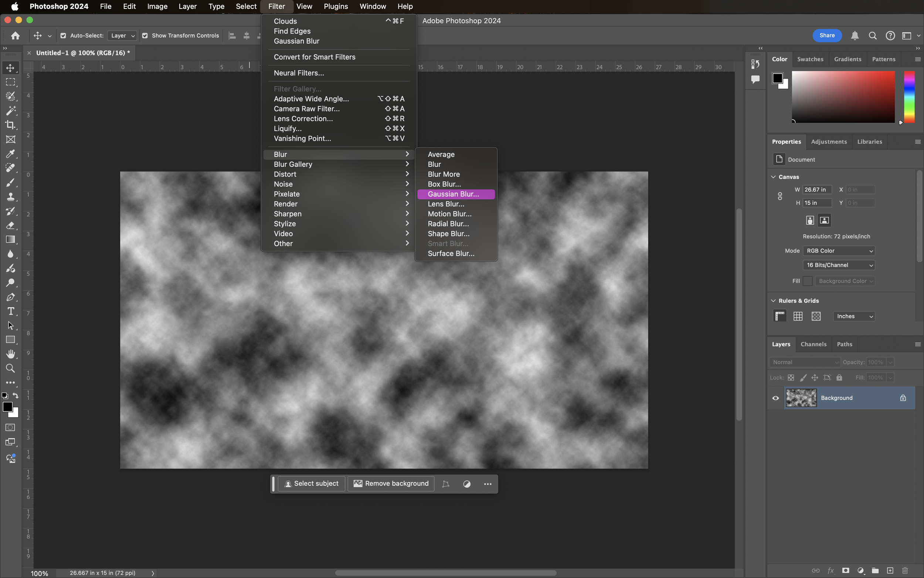Screen dimensions: 924x578
Task: Select the Pen tool
Action: (10, 297)
